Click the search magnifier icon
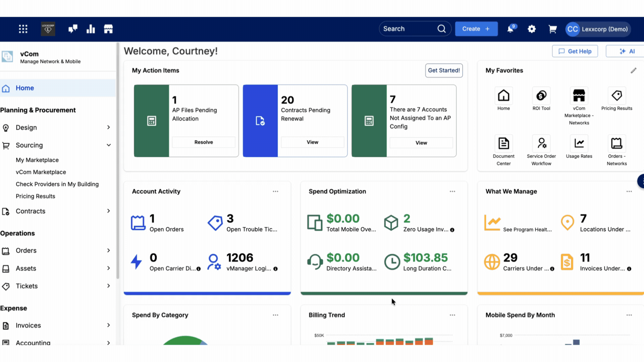 (x=442, y=29)
